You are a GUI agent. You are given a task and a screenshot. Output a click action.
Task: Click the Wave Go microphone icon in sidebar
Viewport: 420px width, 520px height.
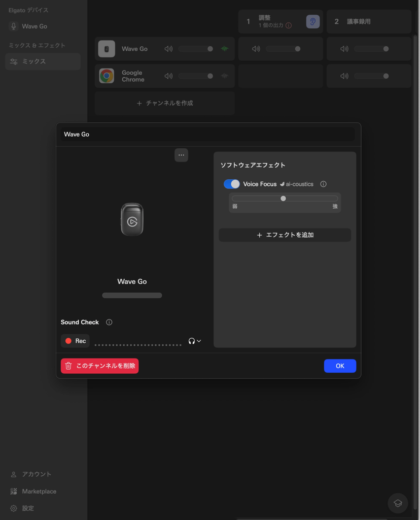14,26
